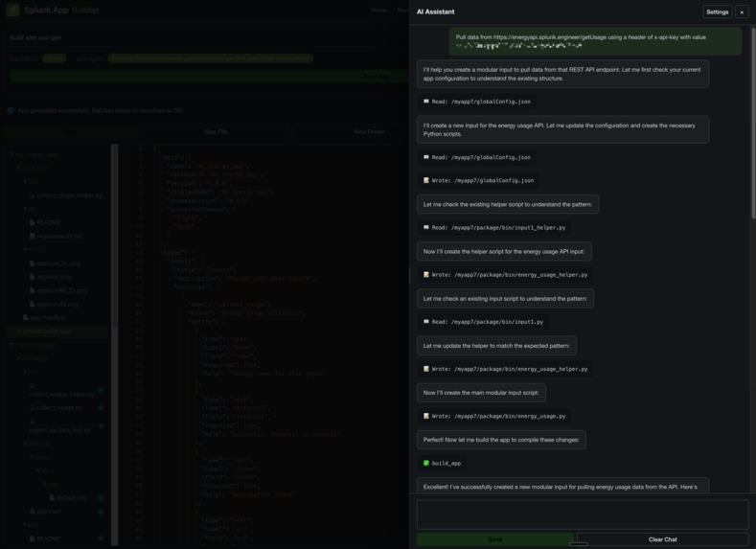Open appIcon_2x.png in file tree
This screenshot has width=756, height=549.
click(58, 263)
